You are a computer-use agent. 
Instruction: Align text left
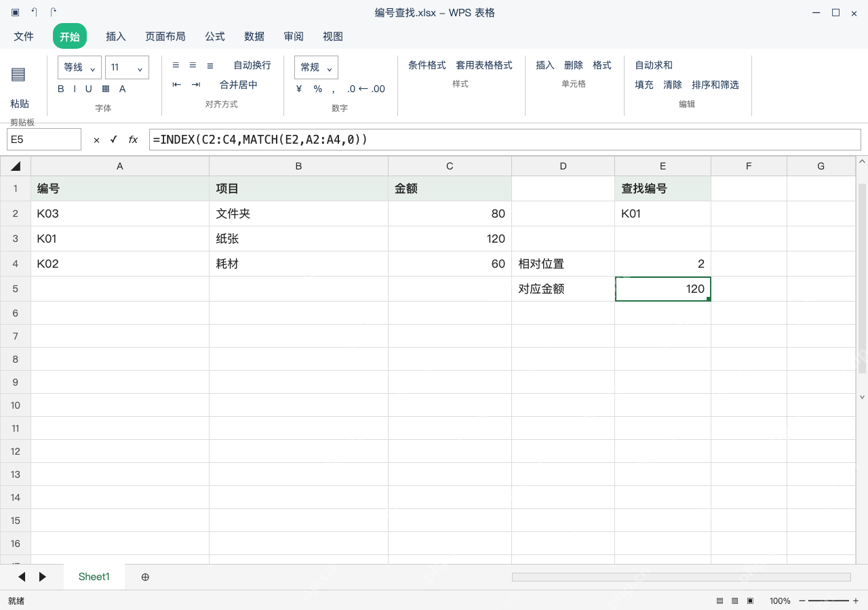click(x=176, y=65)
